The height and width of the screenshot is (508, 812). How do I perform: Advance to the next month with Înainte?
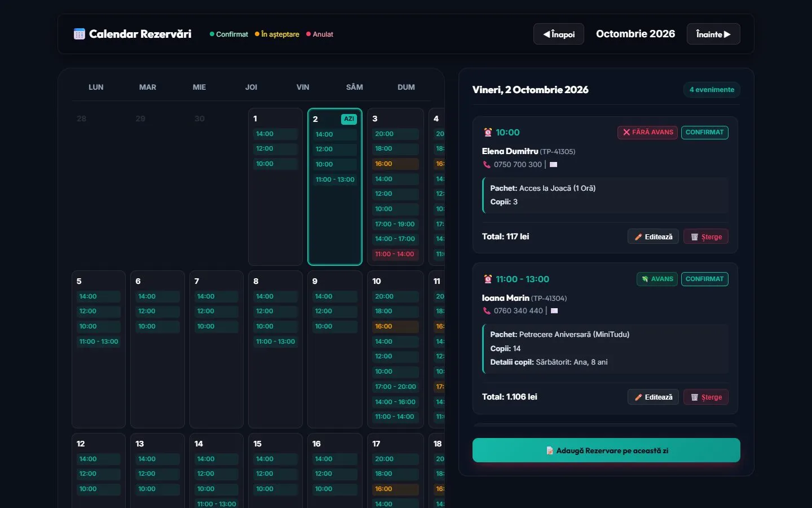713,34
